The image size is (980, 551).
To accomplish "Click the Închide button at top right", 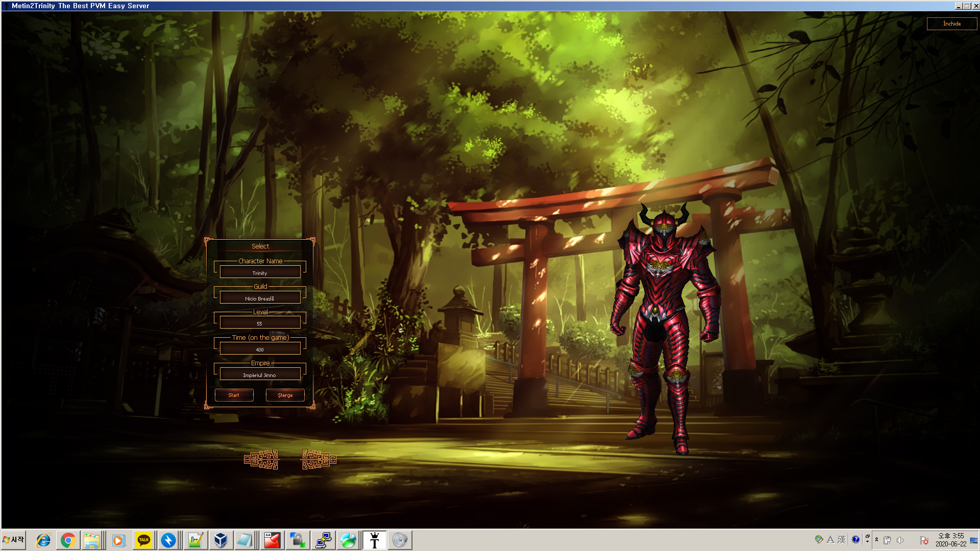I will (x=951, y=23).
